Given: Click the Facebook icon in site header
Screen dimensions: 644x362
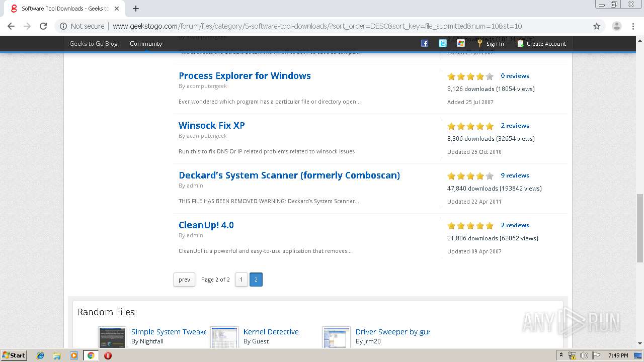Looking at the screenshot, I should click(425, 43).
